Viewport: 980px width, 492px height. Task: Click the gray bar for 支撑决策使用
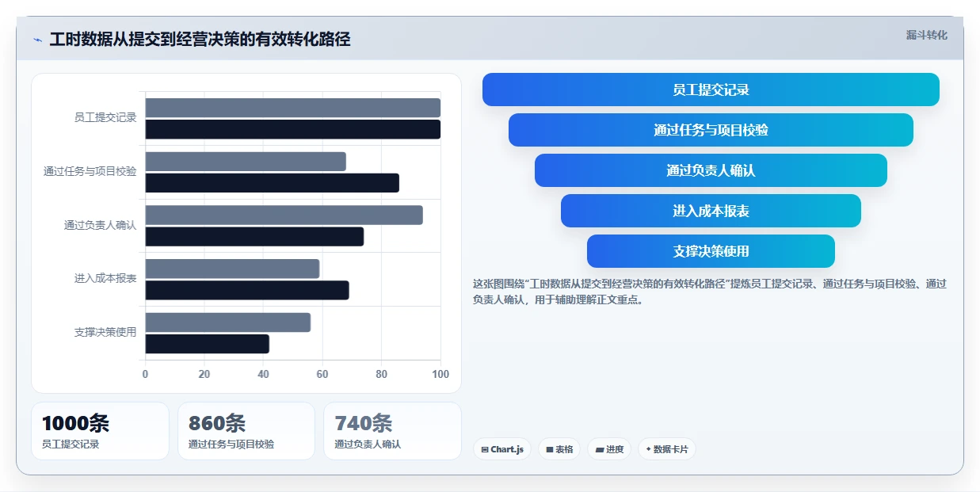click(x=227, y=322)
